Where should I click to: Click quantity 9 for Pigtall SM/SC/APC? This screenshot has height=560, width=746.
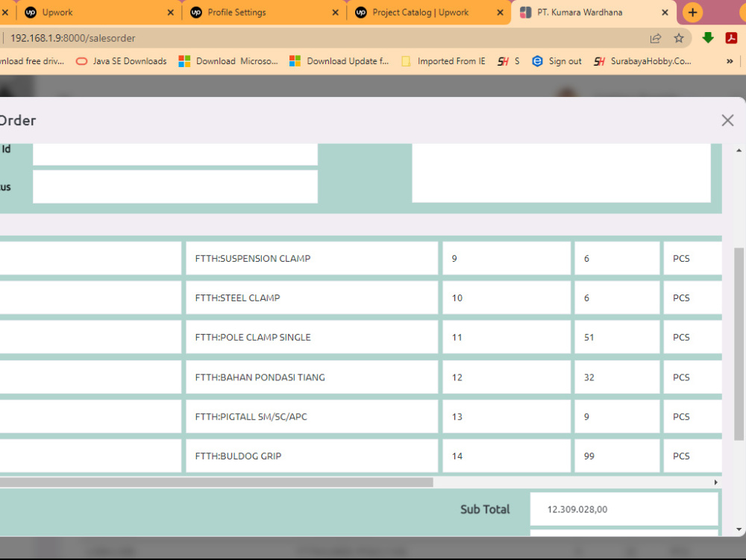(x=617, y=416)
